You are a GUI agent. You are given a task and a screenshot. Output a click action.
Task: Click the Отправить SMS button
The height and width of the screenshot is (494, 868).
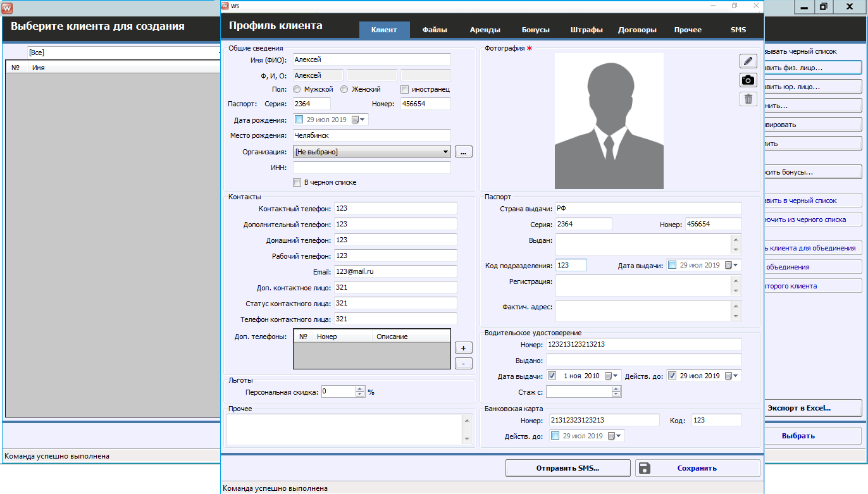click(x=567, y=468)
